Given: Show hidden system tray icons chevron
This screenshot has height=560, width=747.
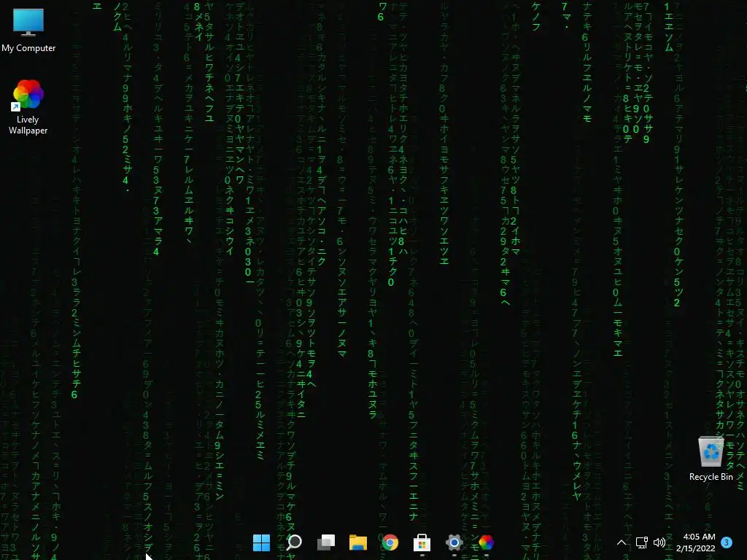Looking at the screenshot, I should coord(622,542).
